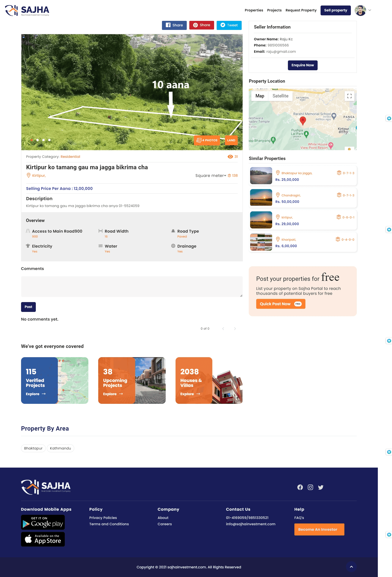This screenshot has height=577, width=392.
Task: Click the Drainage overview icon
Action: [x=173, y=246]
